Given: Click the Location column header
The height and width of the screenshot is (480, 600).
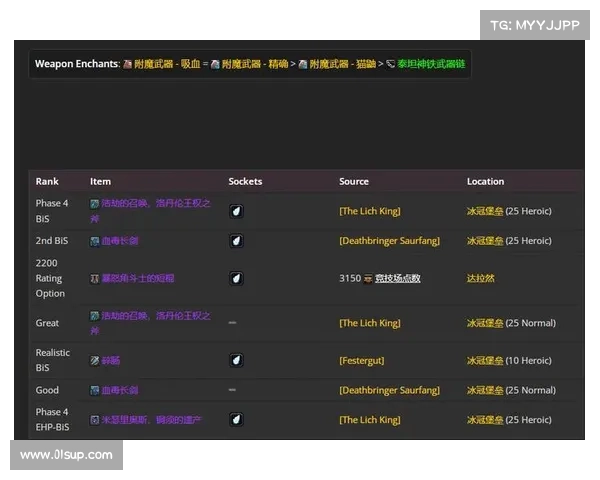Looking at the screenshot, I should point(485,182).
